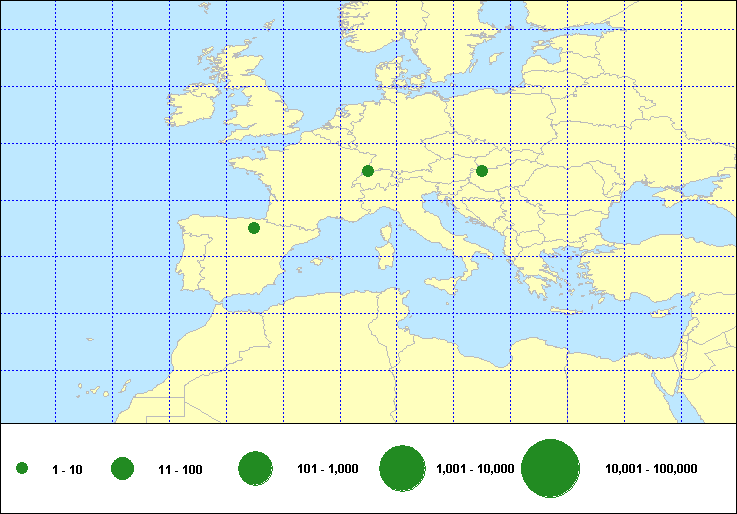Click the 101 - 1,000 legend circle
Viewport: 737px width, 514px height.
[256, 469]
